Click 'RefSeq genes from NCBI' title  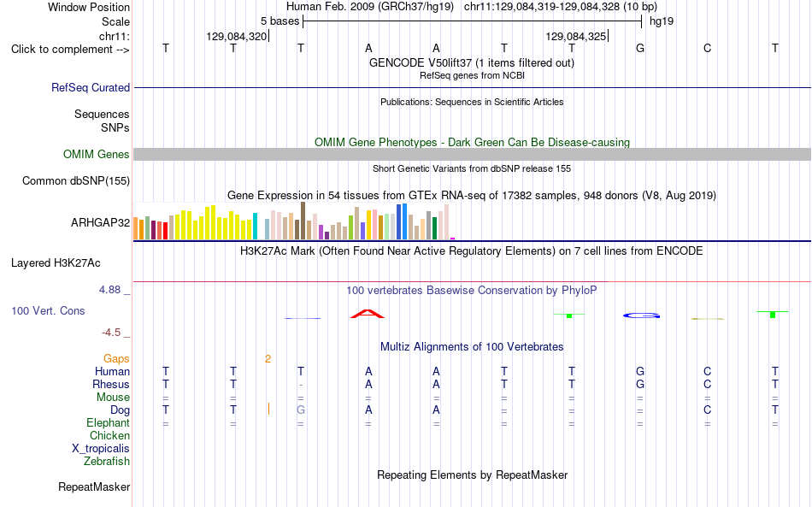coord(472,75)
